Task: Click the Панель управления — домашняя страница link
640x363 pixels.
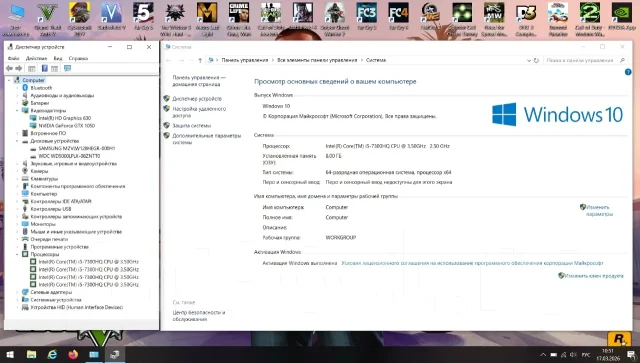Action: click(199, 81)
